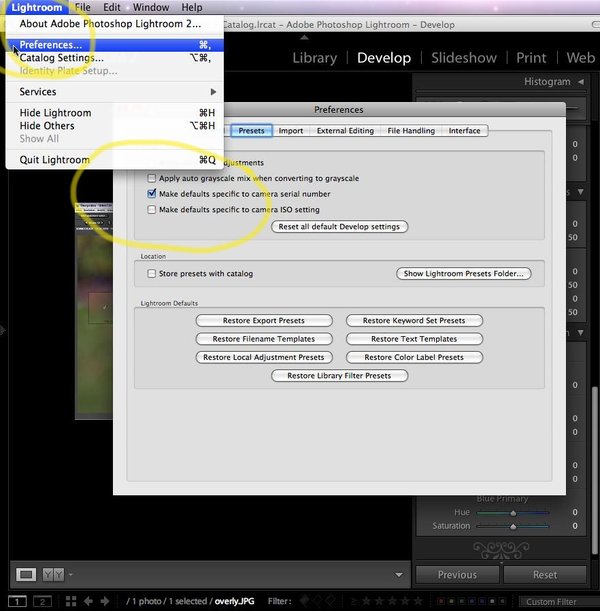600x611 pixels.
Task: Open Grid view icon in filmstrip bar
Action: pos(71,601)
